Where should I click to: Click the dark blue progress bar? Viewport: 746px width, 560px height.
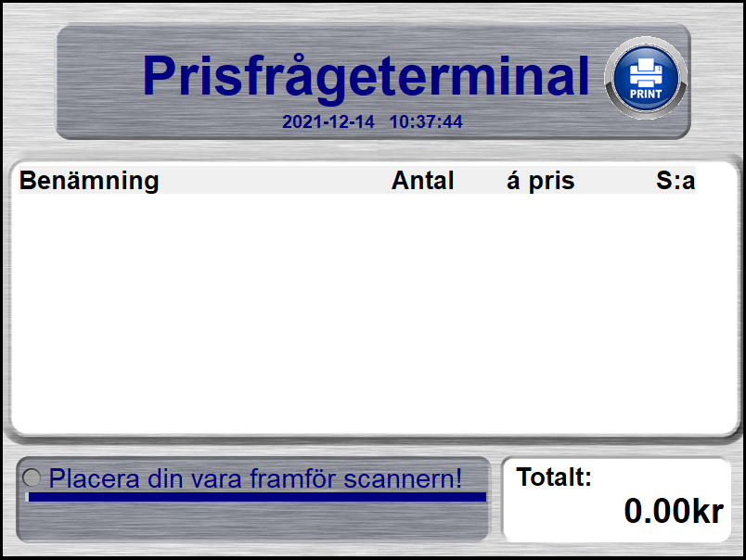click(257, 498)
